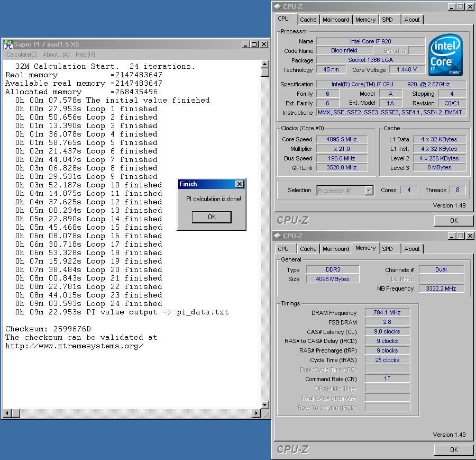Viewport: 476px width, 460px height.
Task: Click the NB Frequency value 3332.2 MHz
Action: [441, 288]
